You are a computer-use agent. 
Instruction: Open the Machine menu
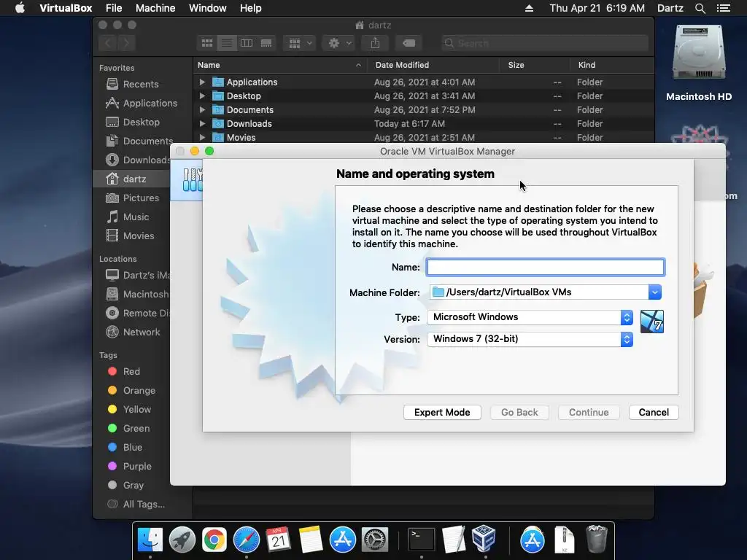coord(155,8)
